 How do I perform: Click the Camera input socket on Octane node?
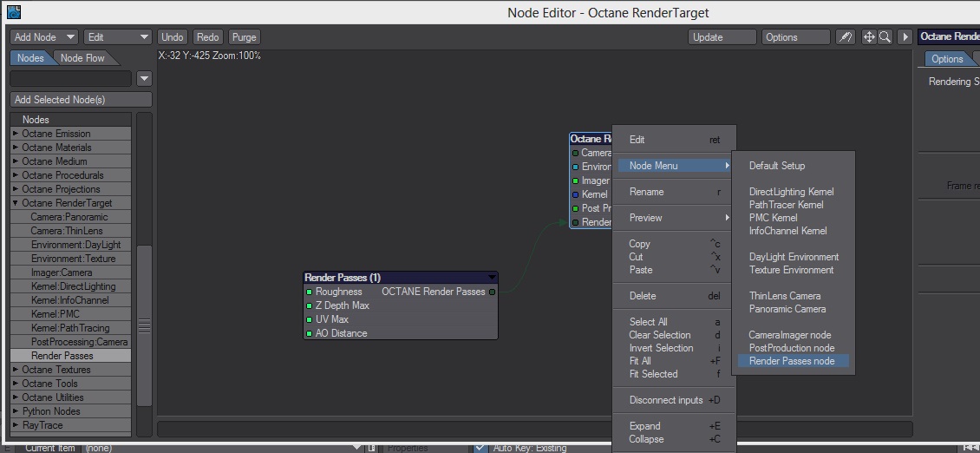(575, 153)
